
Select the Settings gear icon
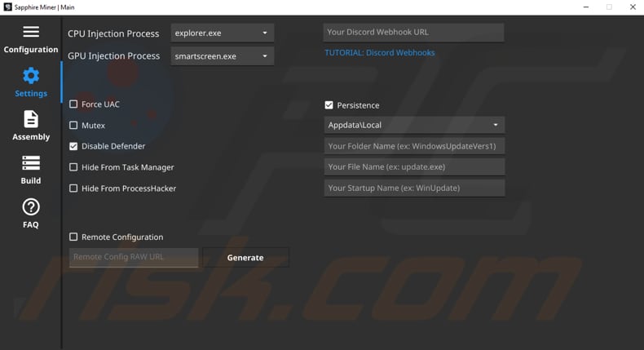[31, 76]
